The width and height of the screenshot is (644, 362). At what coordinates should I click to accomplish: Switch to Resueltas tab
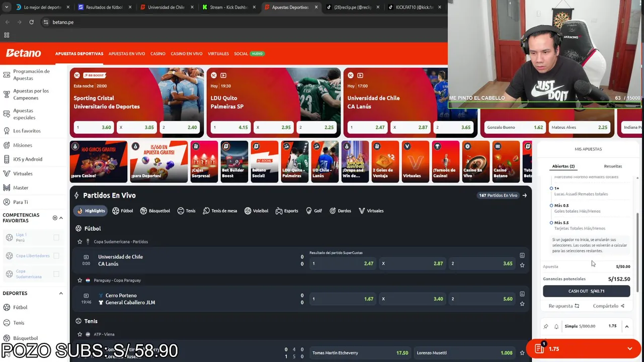[x=613, y=166]
